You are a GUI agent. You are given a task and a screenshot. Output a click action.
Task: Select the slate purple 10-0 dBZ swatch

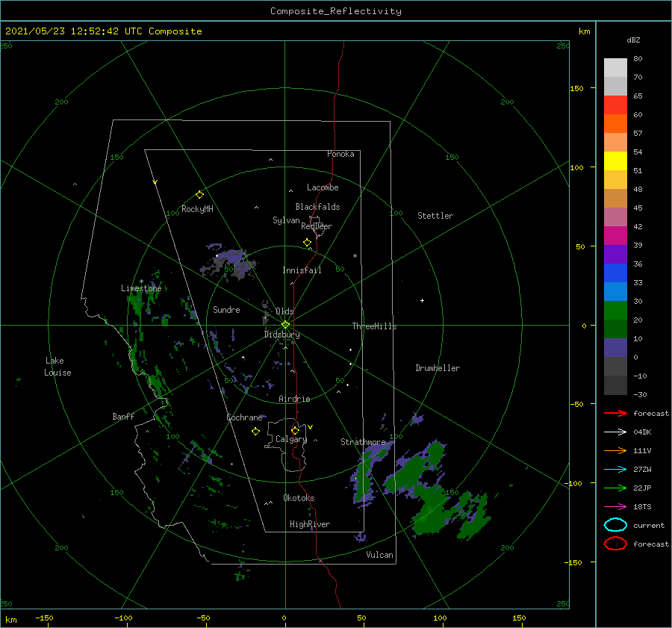615,348
